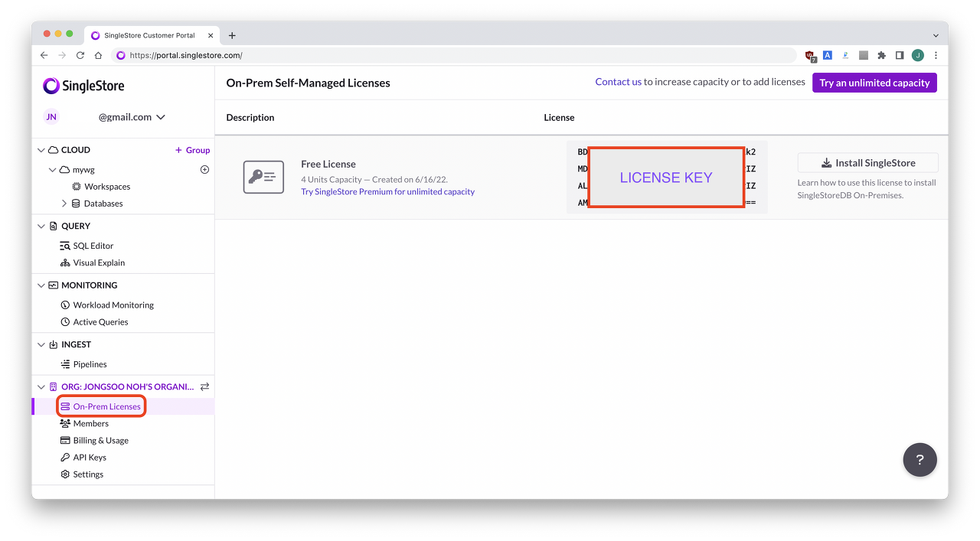The height and width of the screenshot is (541, 980).
Task: Click the SingleStore logo
Action: [83, 86]
